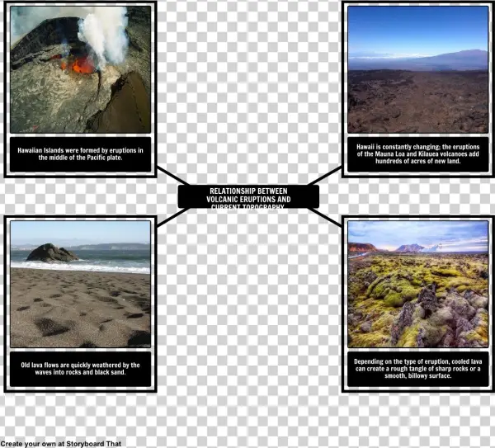Image resolution: width=495 pixels, height=448 pixels.
Task: Click the 'Old lava flows' caption box
Action: point(80,369)
